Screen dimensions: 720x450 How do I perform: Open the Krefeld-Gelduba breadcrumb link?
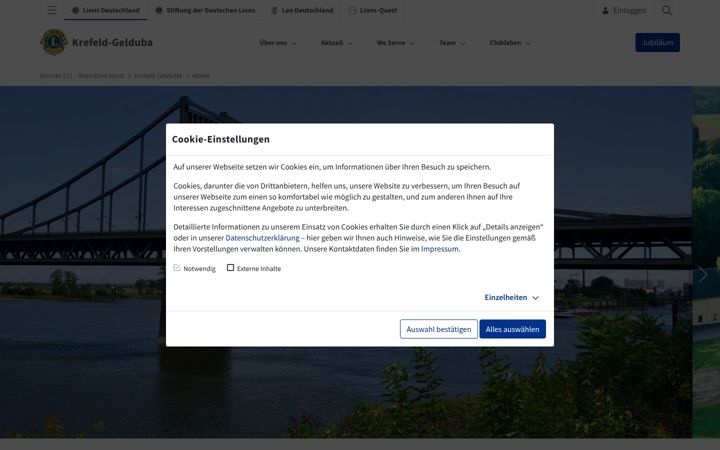coord(158,75)
